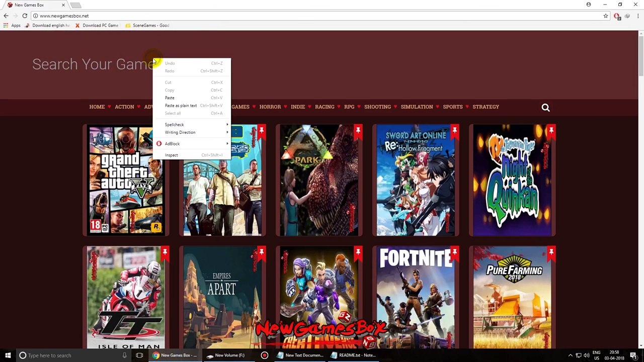Open the SPORTS category

pos(453,107)
